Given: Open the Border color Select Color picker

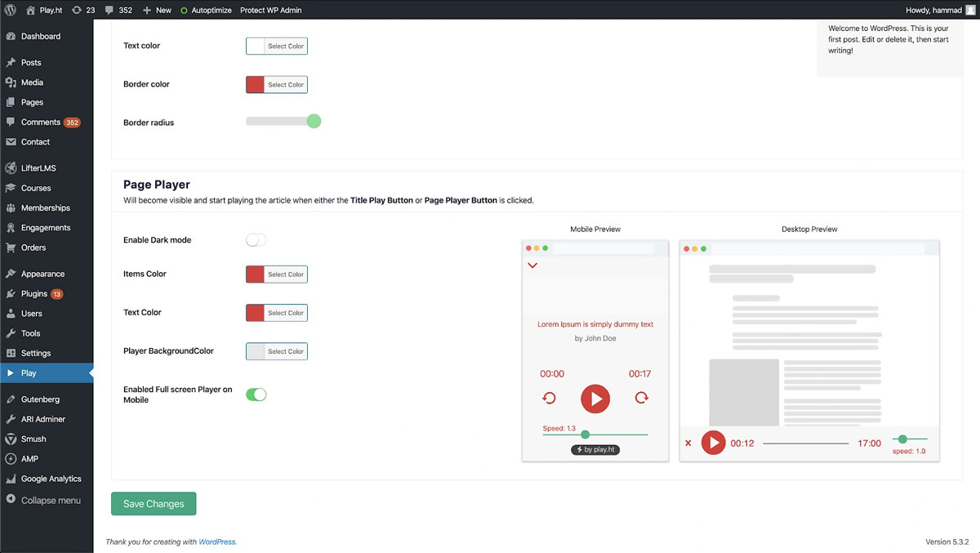Looking at the screenshot, I should (x=277, y=84).
